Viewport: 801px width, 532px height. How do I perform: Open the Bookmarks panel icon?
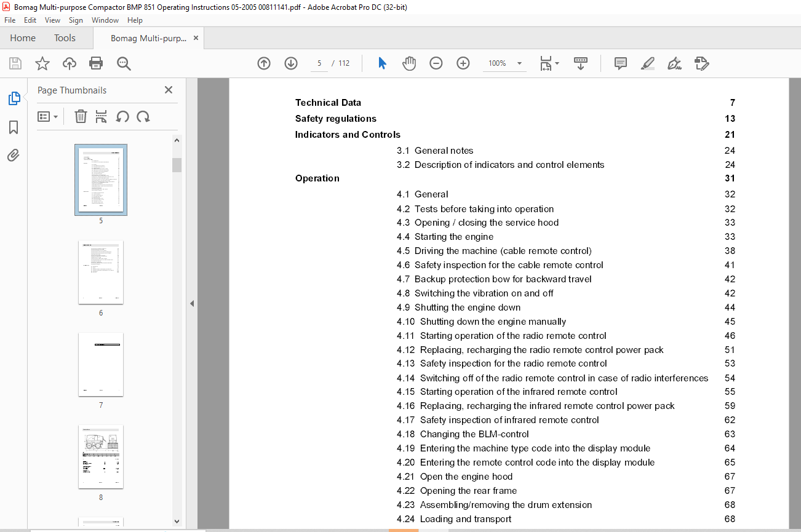coord(14,127)
